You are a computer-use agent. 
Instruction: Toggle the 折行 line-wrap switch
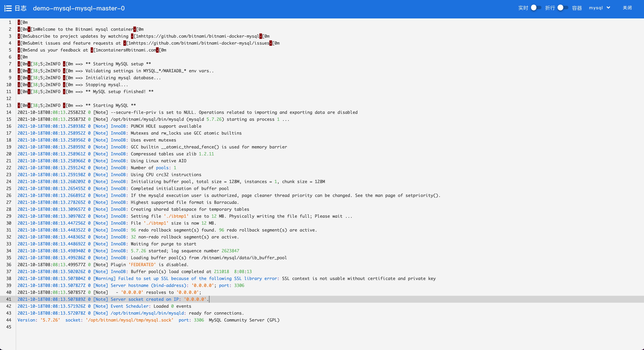[563, 8]
